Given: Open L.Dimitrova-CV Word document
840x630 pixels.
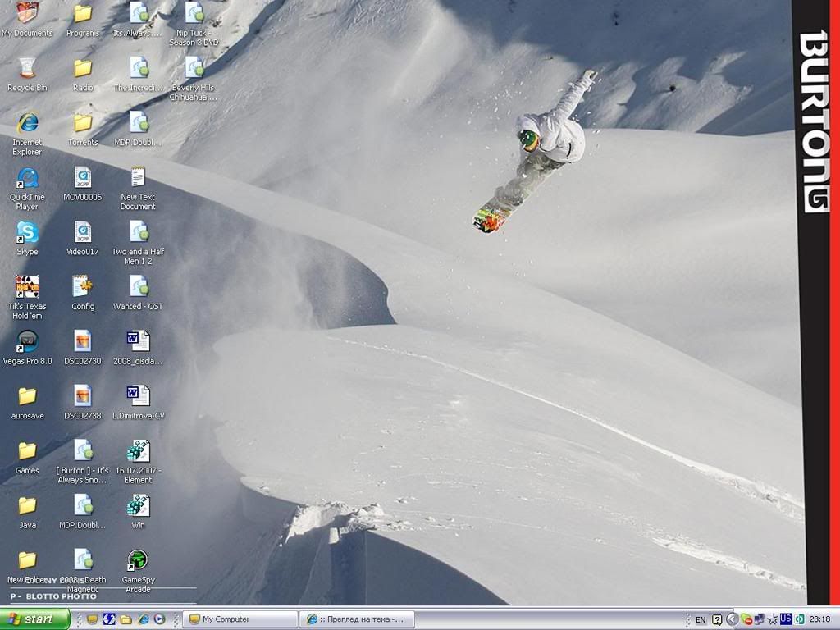Looking at the screenshot, I should pos(138,402).
